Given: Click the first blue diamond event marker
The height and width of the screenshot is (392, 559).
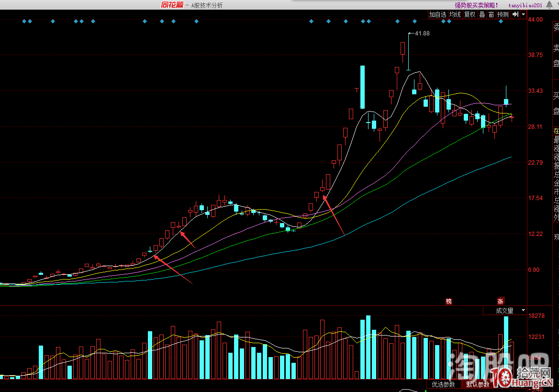Looking at the screenshot, I should click(24, 22).
